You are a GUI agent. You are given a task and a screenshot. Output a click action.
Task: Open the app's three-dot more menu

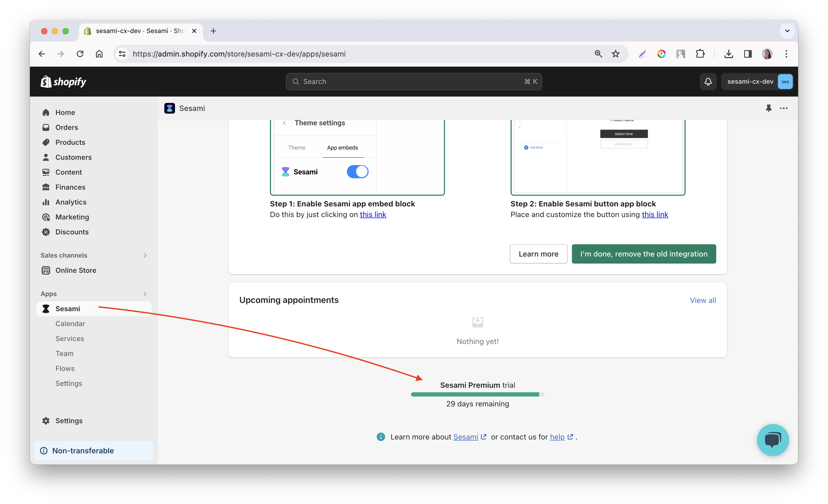784,108
